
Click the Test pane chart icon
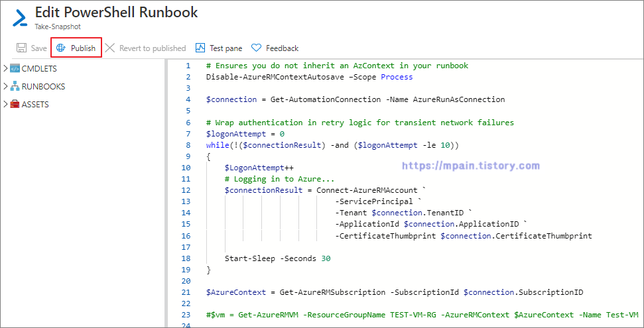click(x=200, y=48)
